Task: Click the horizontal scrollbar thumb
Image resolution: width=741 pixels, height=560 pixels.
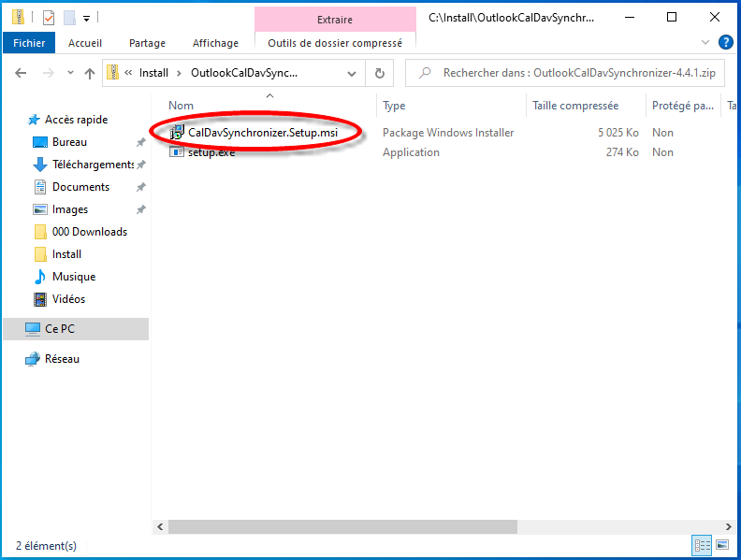Action: tap(342, 527)
